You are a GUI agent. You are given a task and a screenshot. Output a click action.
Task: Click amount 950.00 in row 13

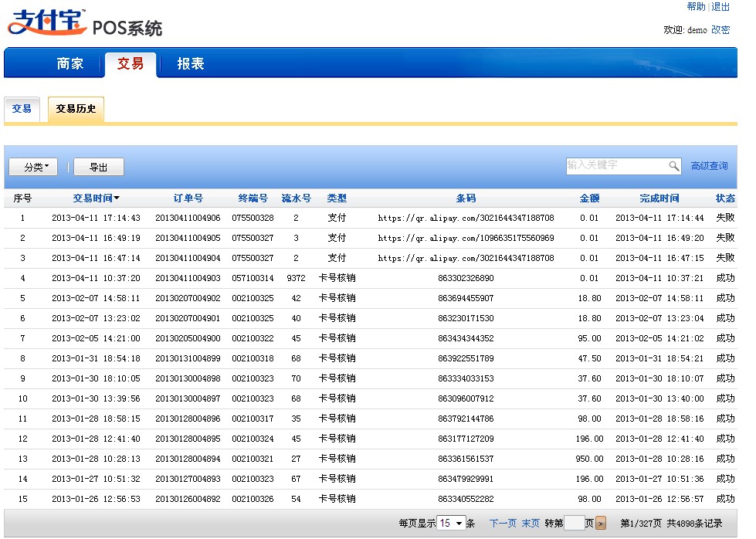pyautogui.click(x=589, y=459)
